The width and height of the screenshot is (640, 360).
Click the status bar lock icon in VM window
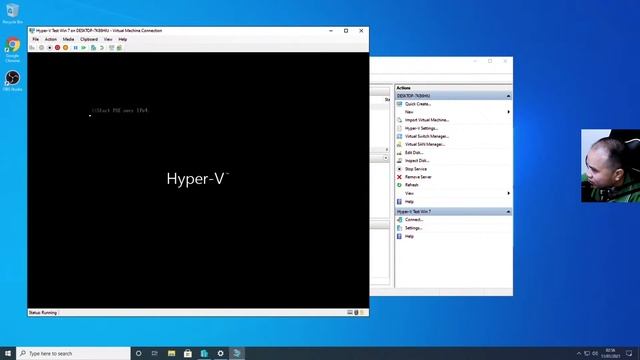point(356,313)
